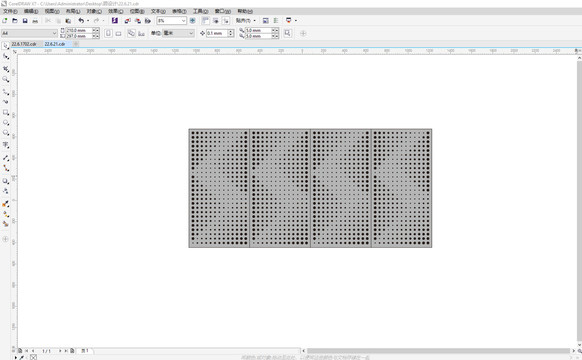
Task: Choose the Ellipse tool
Action: click(6, 122)
